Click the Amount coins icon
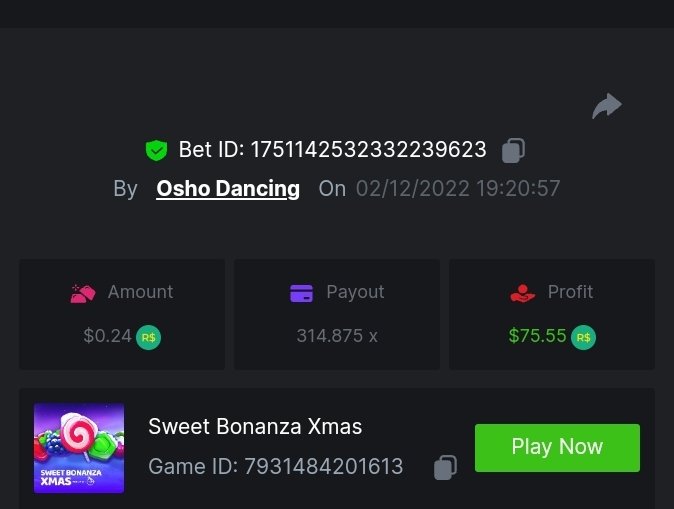674x509 pixels. tap(83, 293)
